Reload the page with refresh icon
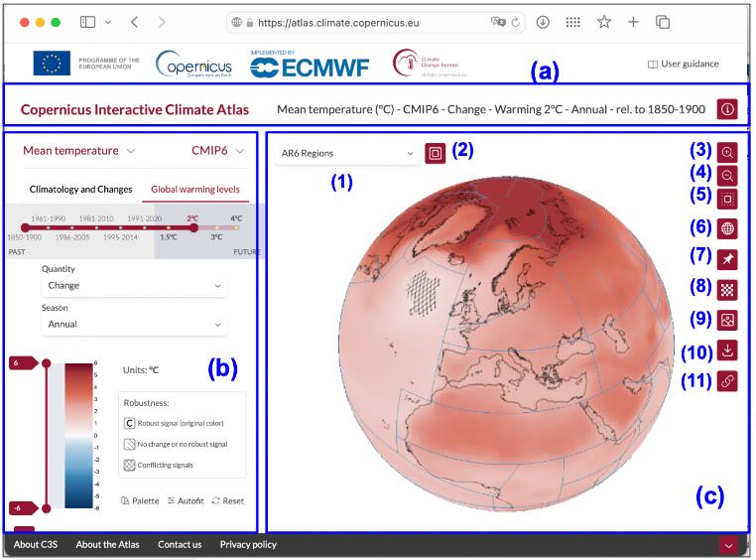This screenshot has height=560, width=756. click(516, 22)
